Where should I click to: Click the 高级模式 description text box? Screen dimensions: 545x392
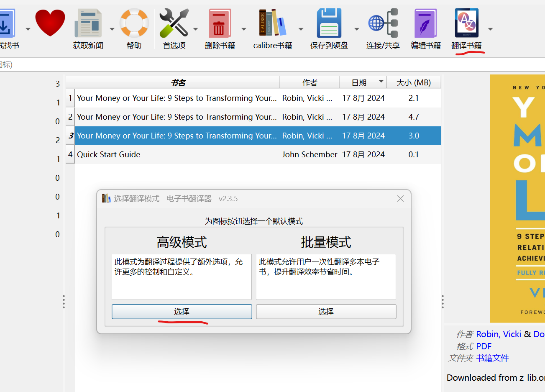182,277
